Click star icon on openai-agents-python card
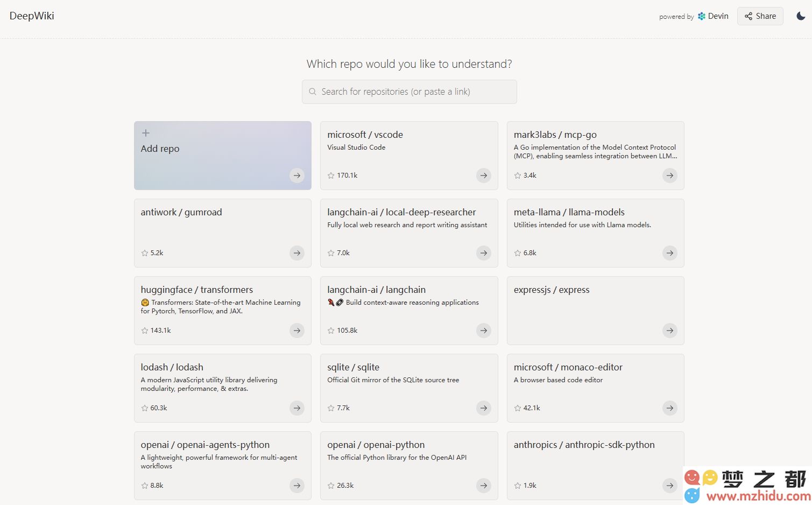Image resolution: width=812 pixels, height=505 pixels. (x=144, y=486)
